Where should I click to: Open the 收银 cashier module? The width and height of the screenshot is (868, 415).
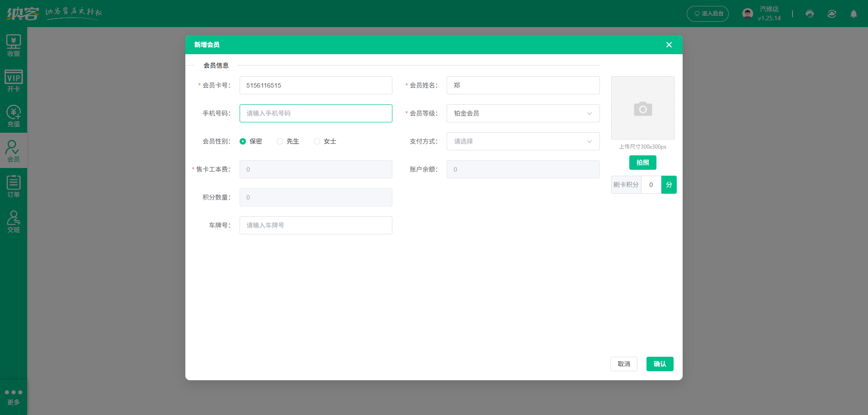pos(14,45)
